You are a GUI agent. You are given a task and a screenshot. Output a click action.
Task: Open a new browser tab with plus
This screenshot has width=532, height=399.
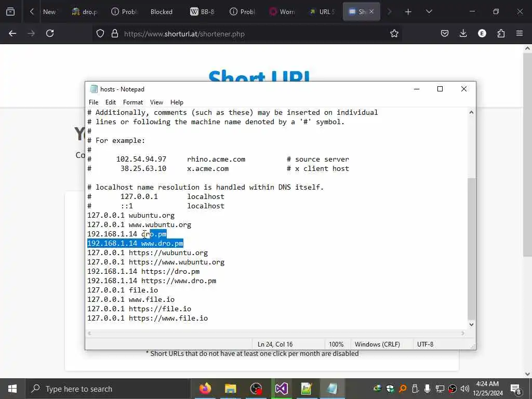[x=408, y=12]
